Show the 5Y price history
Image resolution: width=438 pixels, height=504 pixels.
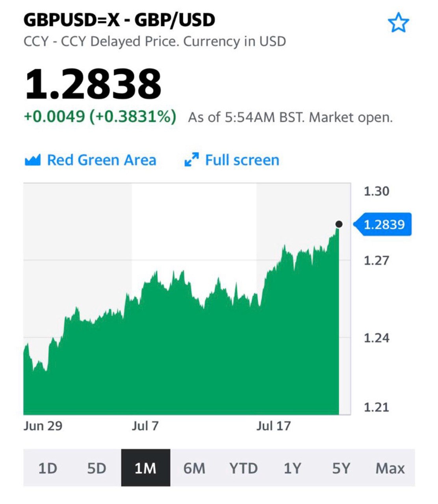341,468
